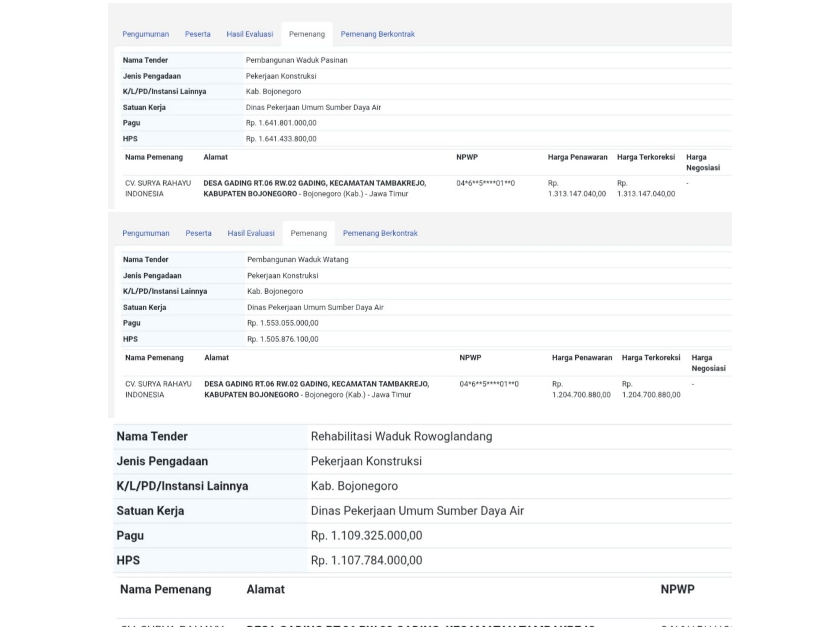Open Pengumuman tab in Waduk Pasinan panel

145,34
